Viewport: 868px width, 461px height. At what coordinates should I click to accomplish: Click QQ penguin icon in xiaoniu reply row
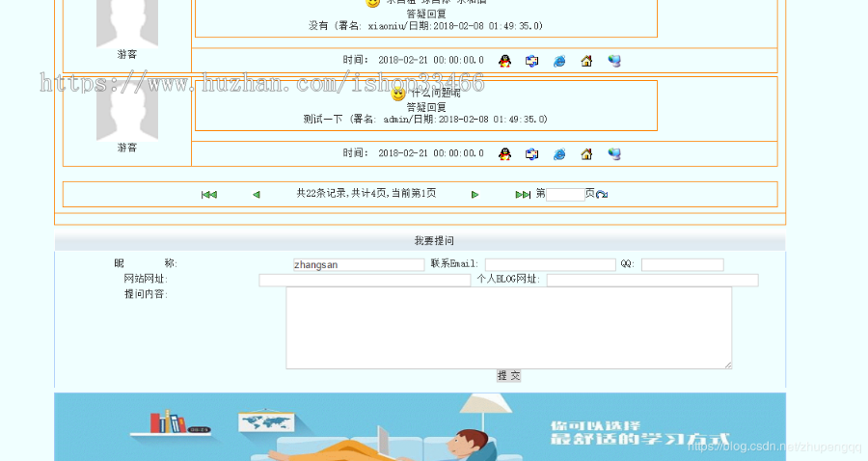click(504, 61)
